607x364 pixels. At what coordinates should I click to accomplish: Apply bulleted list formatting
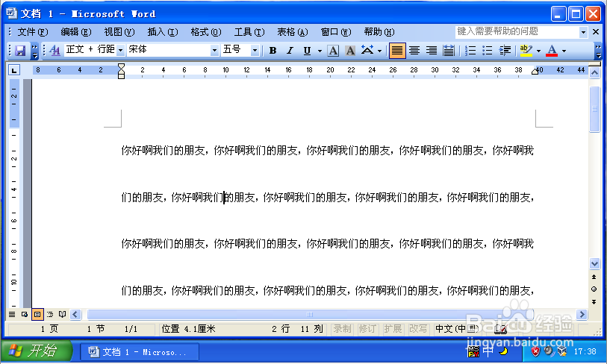(x=488, y=51)
